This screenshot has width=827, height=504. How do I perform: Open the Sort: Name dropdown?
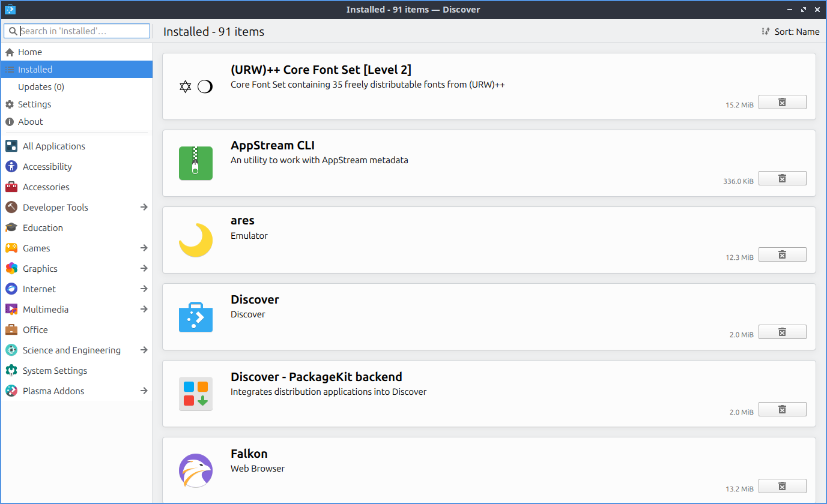click(790, 32)
